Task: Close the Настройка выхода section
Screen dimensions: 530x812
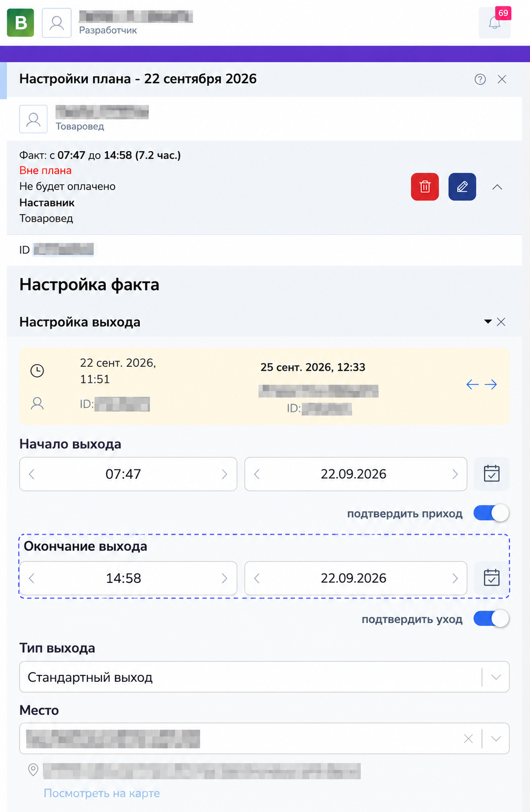Action: coord(501,322)
